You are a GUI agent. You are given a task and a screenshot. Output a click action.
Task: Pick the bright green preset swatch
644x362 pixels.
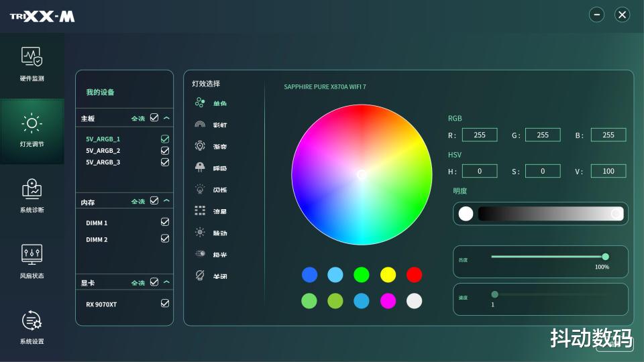[362, 275]
